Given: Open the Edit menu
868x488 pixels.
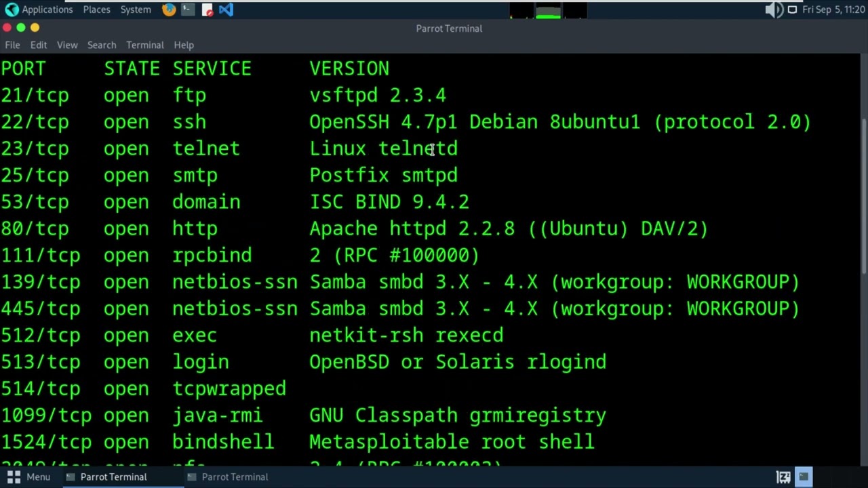Looking at the screenshot, I should tap(39, 45).
